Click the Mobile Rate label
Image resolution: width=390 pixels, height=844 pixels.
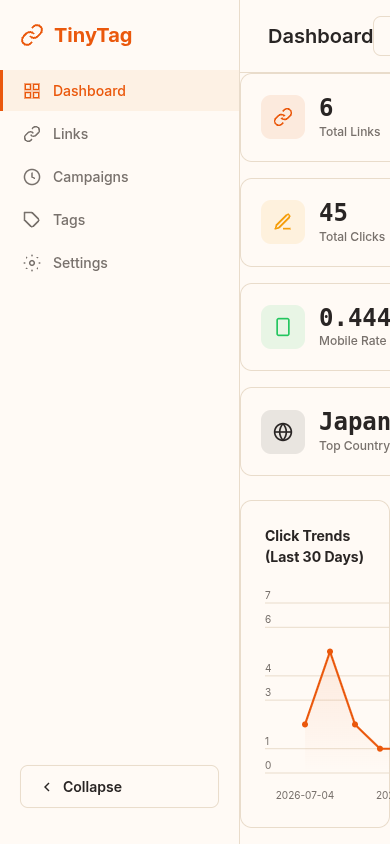click(x=352, y=341)
